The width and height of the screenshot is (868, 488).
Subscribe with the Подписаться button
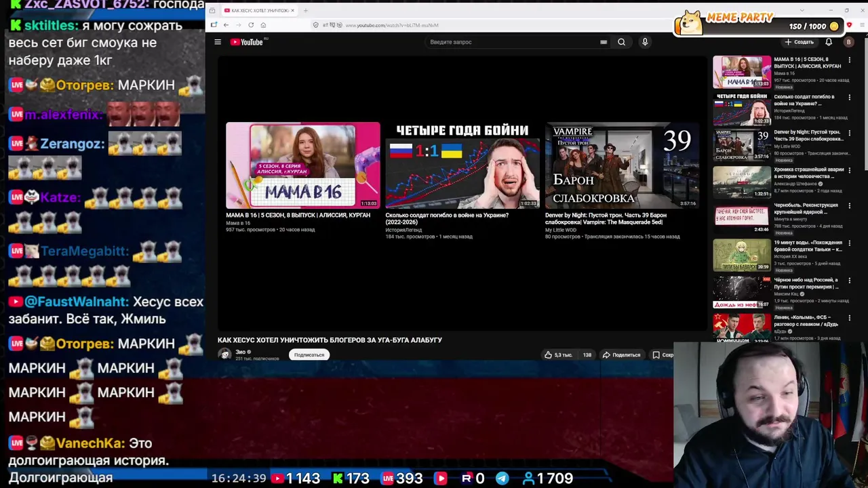(309, 354)
